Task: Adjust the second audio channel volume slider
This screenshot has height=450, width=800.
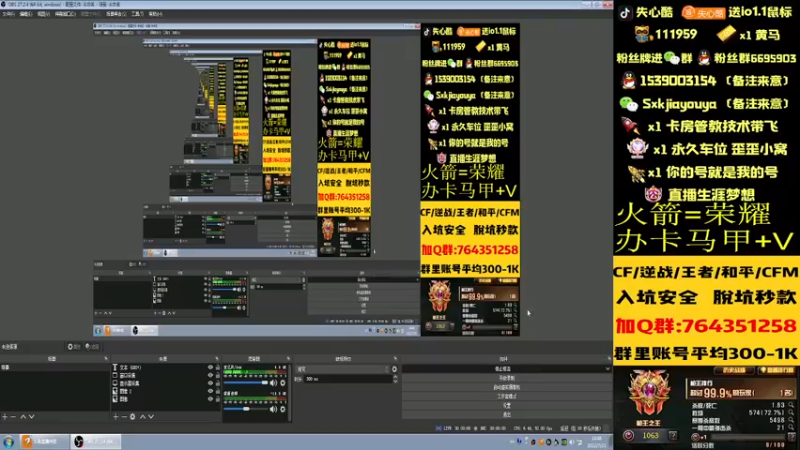Action: point(246,409)
